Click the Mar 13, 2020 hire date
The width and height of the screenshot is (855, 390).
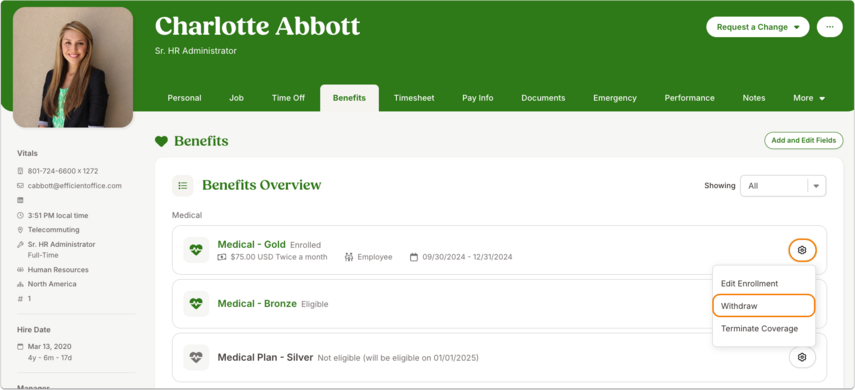pos(50,346)
